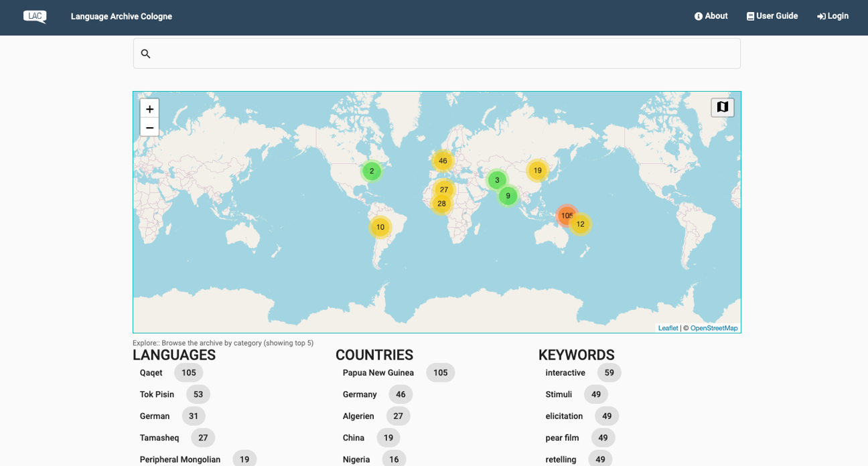Filter by the interactive keyword
Screen dimensions: 868x466
coord(565,373)
